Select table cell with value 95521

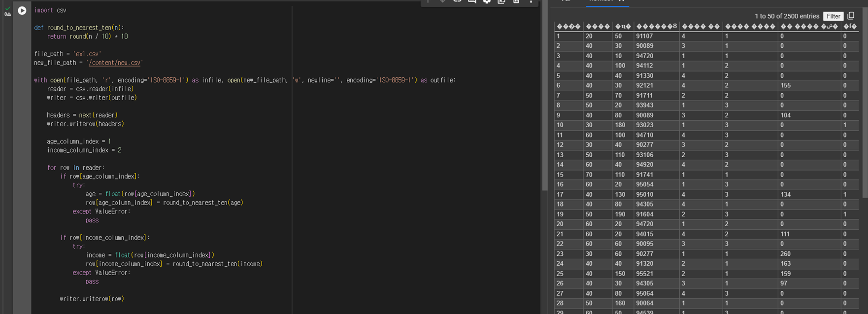657,274
